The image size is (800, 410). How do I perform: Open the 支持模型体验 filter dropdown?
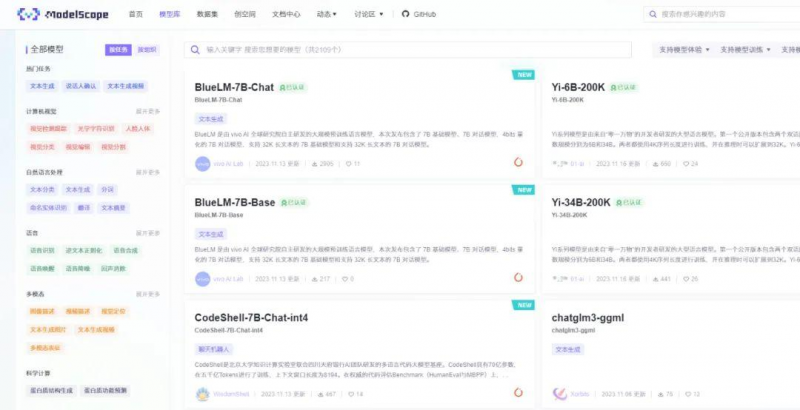(x=684, y=50)
